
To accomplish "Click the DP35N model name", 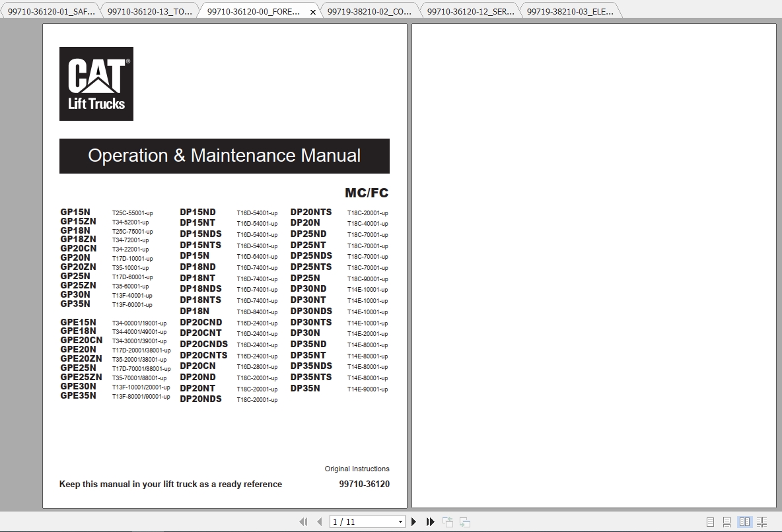I will coord(305,388).
